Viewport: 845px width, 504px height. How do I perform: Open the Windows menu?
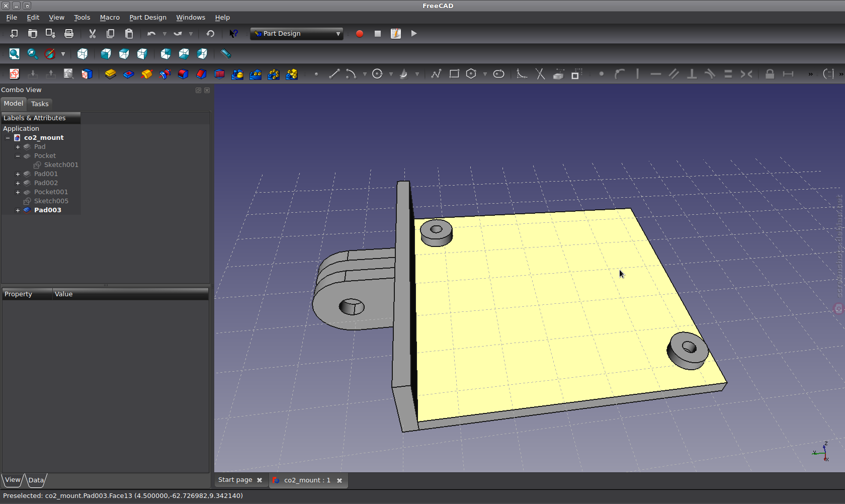click(x=191, y=17)
